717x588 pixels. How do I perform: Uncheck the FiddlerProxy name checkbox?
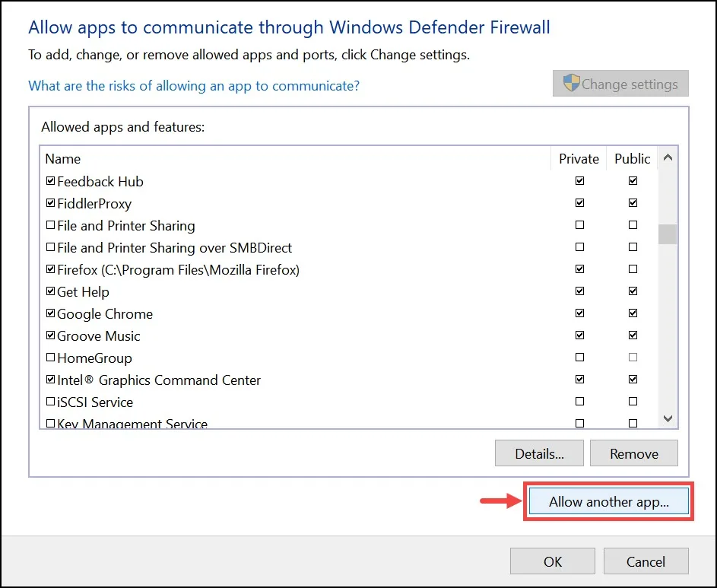pyautogui.click(x=51, y=203)
